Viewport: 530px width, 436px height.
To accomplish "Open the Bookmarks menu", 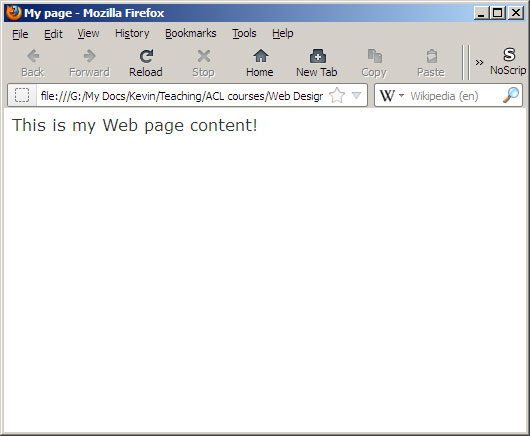I will coord(191,33).
